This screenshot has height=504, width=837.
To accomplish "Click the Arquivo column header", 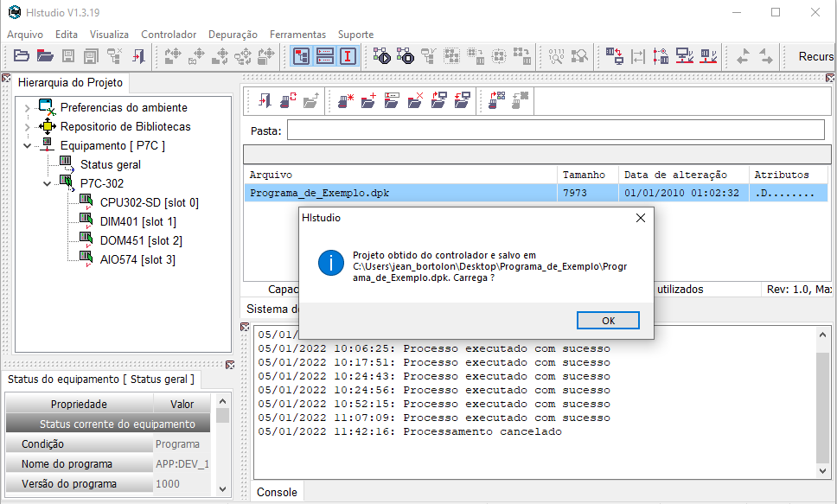I will pyautogui.click(x=401, y=175).
